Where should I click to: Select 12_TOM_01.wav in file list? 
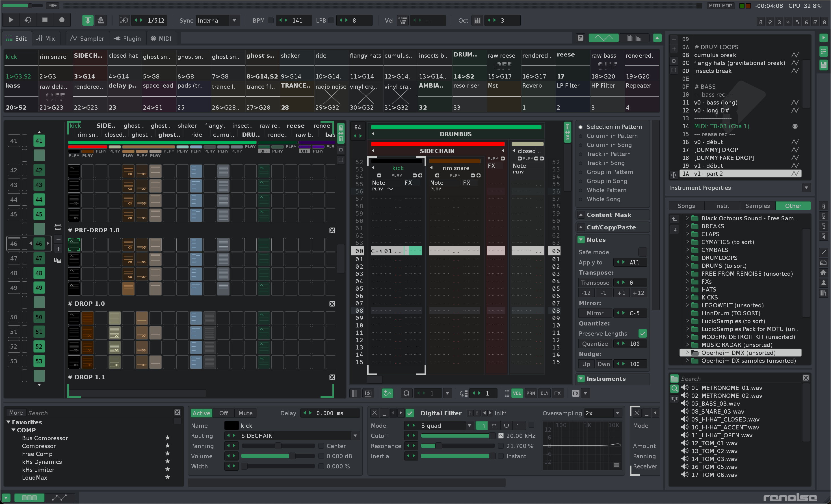(714, 443)
